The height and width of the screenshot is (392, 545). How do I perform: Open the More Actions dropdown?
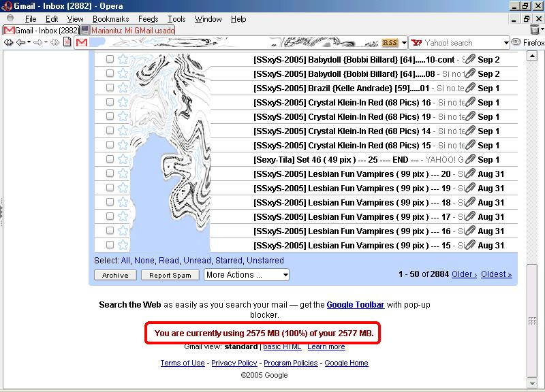point(247,275)
